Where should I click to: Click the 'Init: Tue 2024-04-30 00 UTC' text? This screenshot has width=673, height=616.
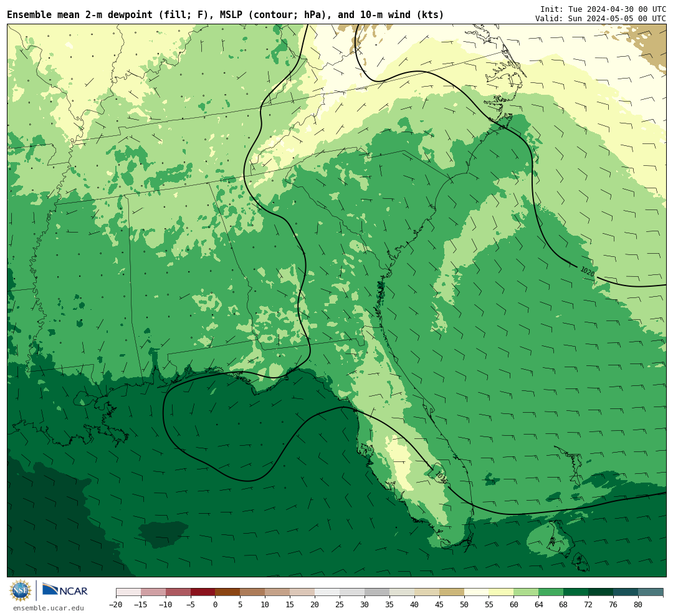[x=603, y=9]
